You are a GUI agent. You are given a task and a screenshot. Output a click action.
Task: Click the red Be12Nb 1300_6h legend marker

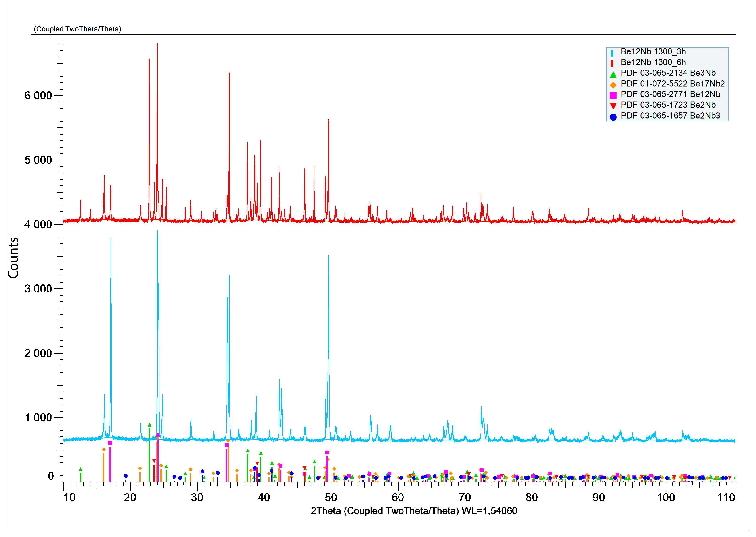point(612,63)
